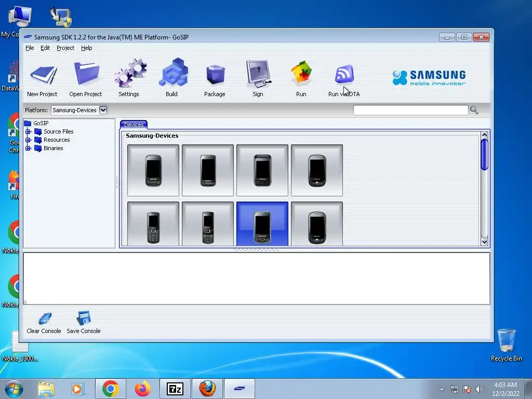This screenshot has height=399, width=532.
Task: Select fourth device in second row
Action: 317,224
